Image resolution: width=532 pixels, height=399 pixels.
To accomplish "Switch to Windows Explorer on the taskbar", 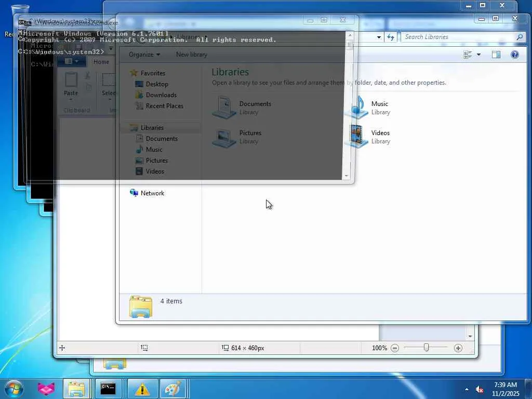I will click(76, 389).
